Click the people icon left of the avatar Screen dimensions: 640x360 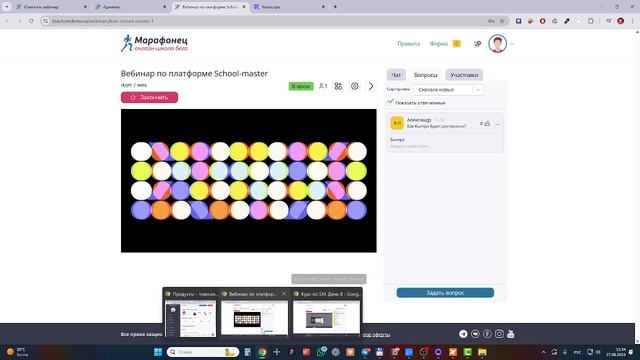coord(477,44)
